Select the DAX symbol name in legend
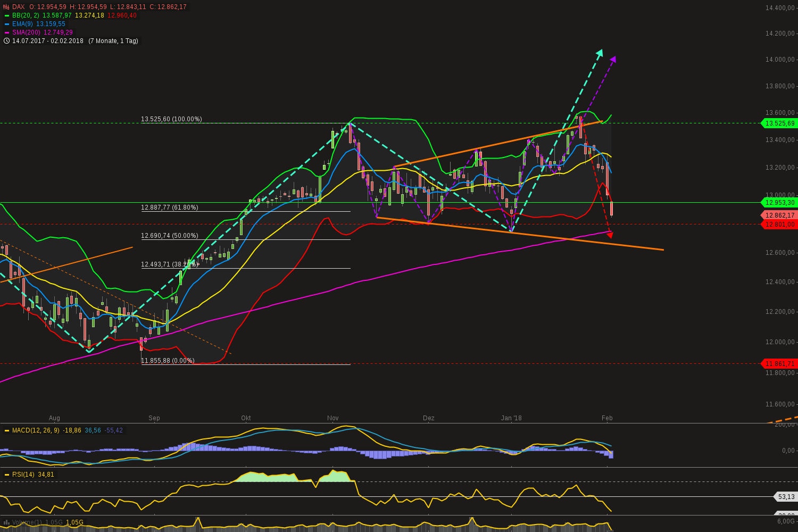The width and height of the screenshot is (798, 532). (x=18, y=7)
